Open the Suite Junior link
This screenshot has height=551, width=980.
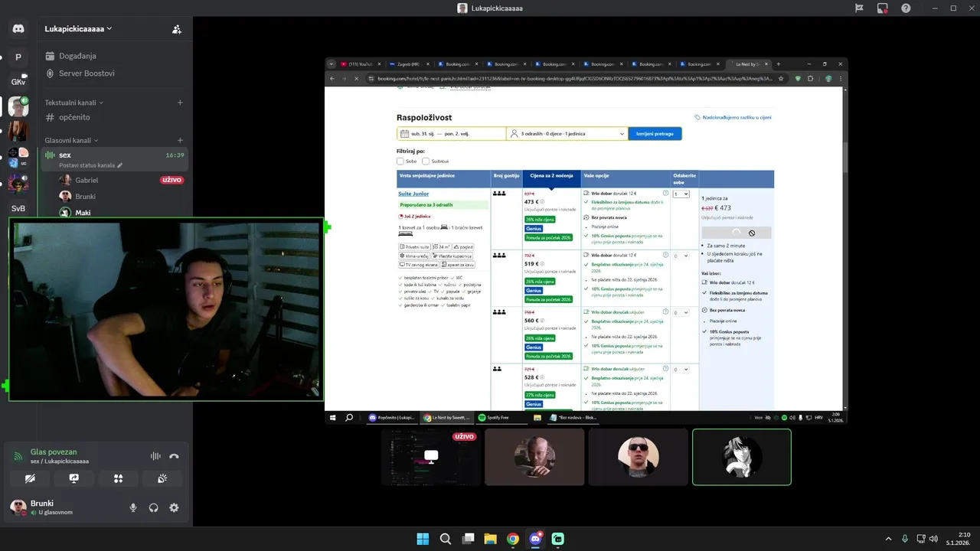[413, 194]
